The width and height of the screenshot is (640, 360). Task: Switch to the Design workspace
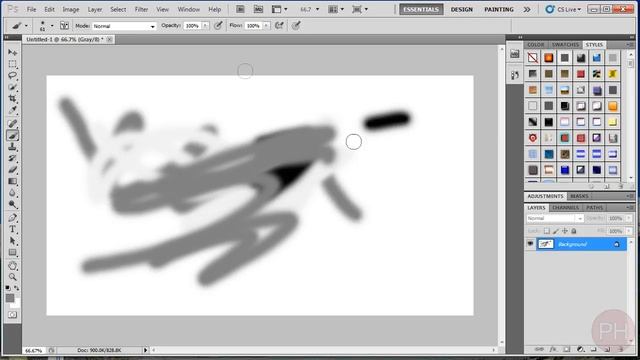tap(462, 9)
